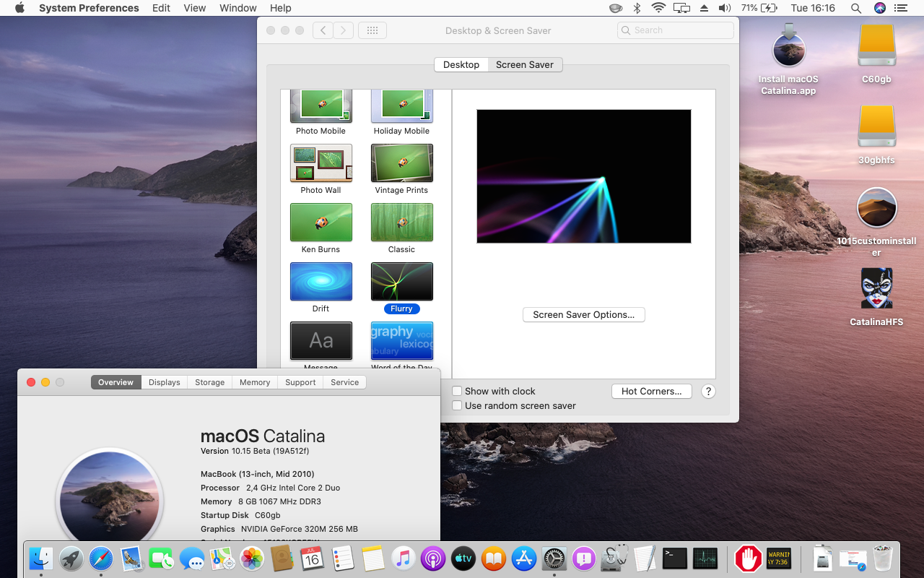Go back in System Preferences
The height and width of the screenshot is (578, 924).
coord(323,30)
